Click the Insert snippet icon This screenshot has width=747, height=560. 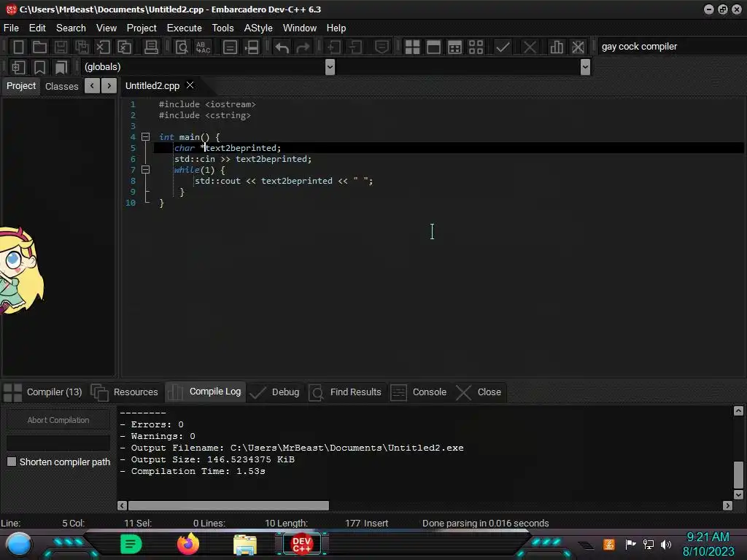click(18, 67)
